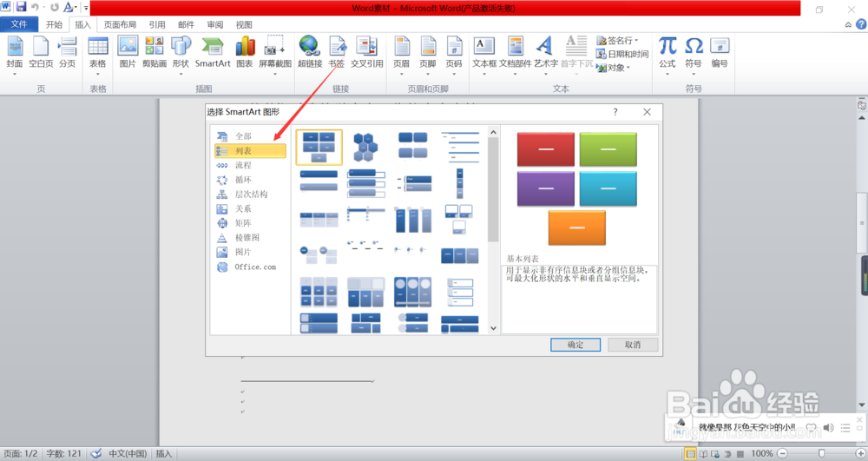
Task: Open the Symbol (符号) menu
Action: (x=694, y=56)
